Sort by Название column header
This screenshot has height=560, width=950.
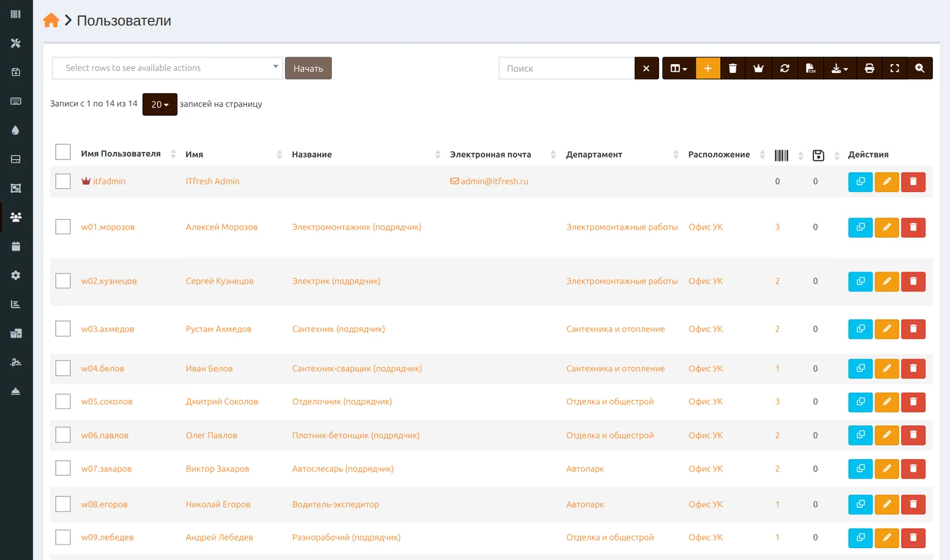312,154
